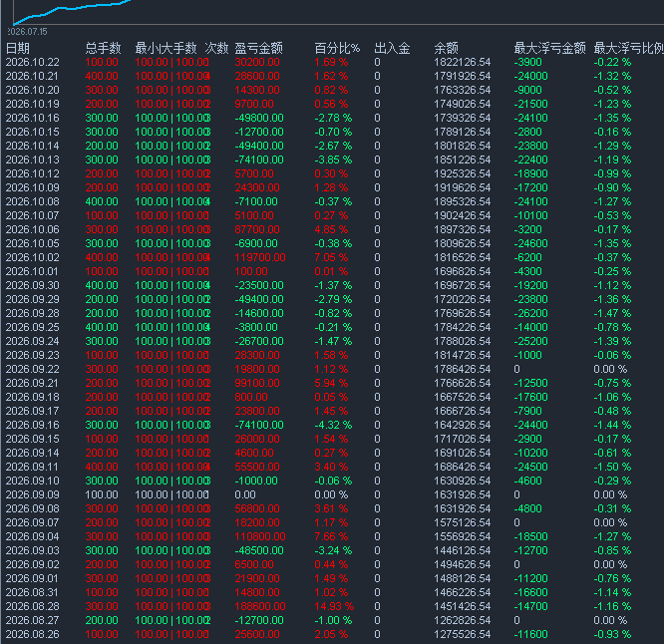Viewport: 664px width, 644px height.
Task: Select the 2026.10.22 date row
Action: tap(332, 62)
